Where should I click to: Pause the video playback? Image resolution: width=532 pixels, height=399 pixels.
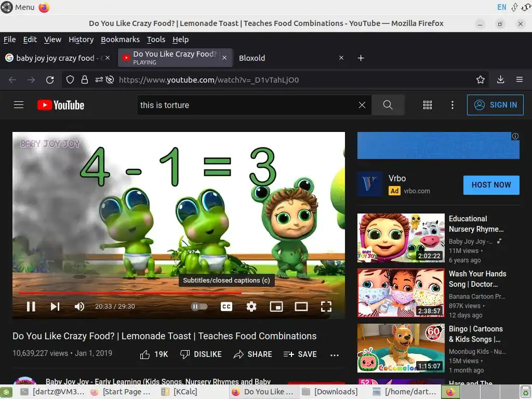point(31,307)
